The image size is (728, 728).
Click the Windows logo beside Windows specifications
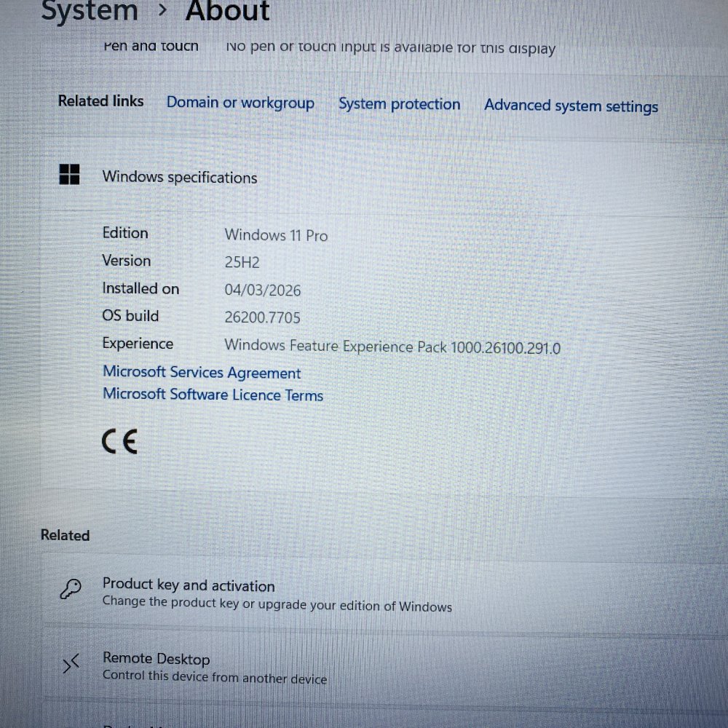pos(70,175)
